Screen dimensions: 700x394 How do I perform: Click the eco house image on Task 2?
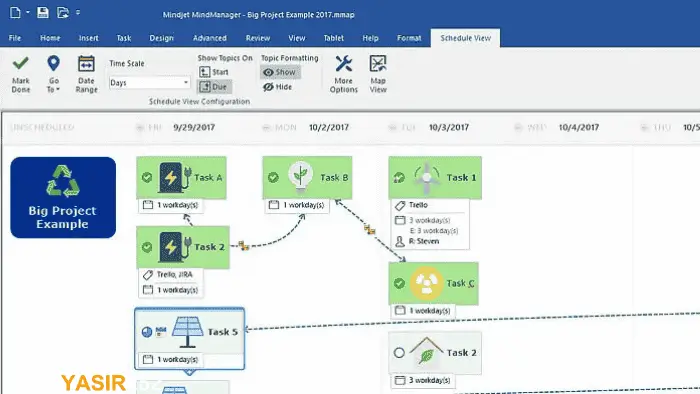tap(426, 352)
